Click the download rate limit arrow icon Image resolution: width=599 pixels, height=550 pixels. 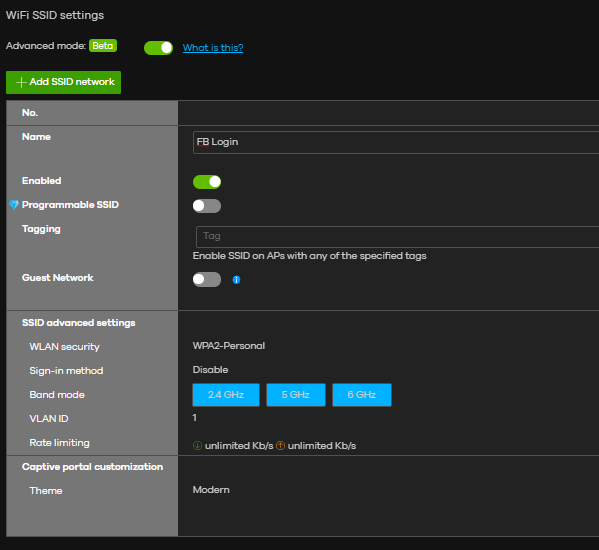[x=197, y=445]
